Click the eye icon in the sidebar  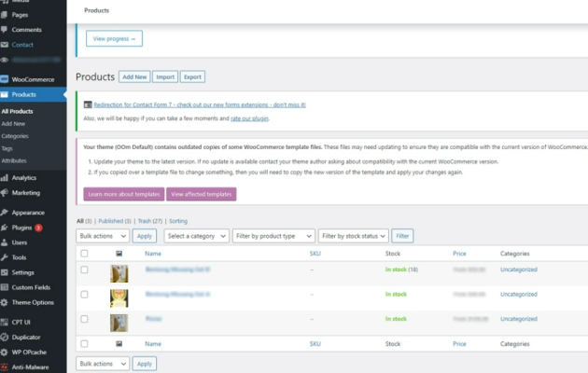tap(4, 60)
